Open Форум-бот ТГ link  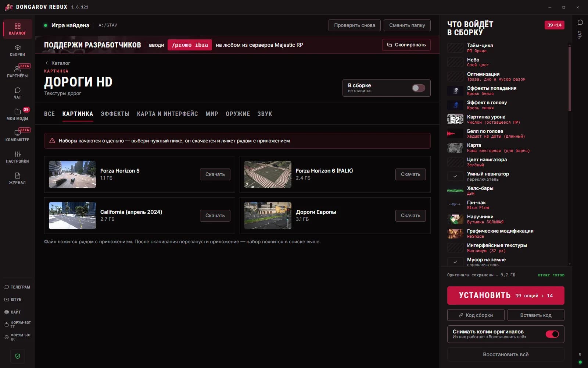(x=17, y=325)
